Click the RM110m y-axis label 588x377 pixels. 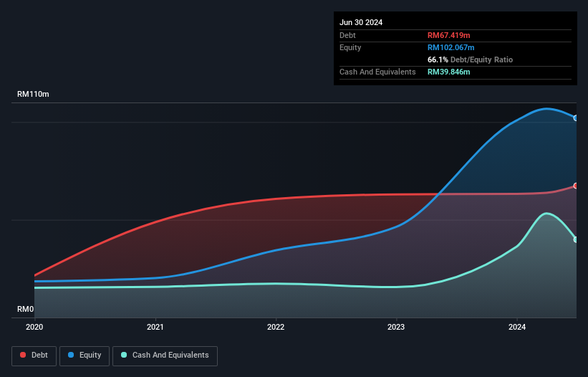tap(33, 94)
